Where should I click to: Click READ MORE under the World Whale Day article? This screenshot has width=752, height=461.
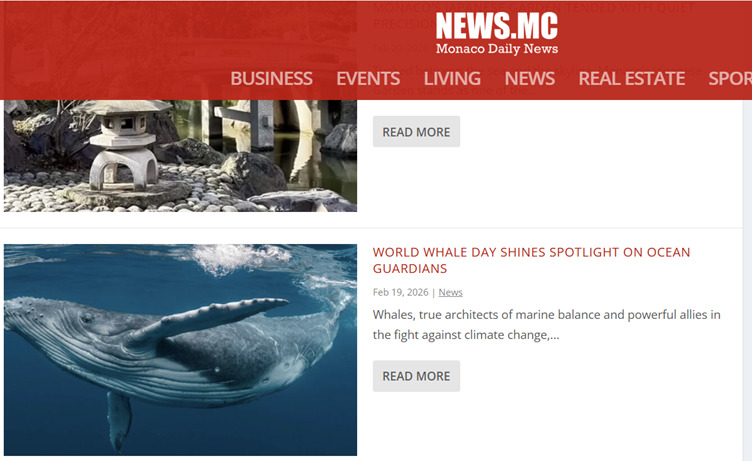click(x=416, y=376)
